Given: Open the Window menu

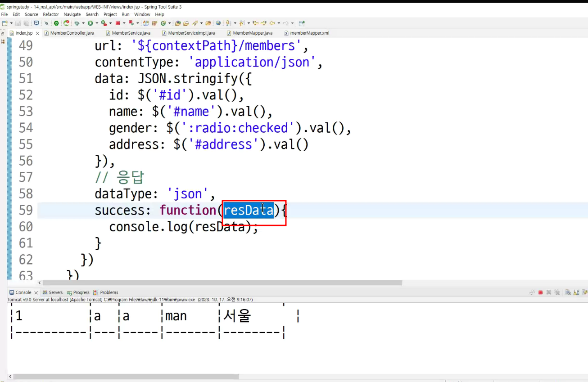Looking at the screenshot, I should pos(142,14).
